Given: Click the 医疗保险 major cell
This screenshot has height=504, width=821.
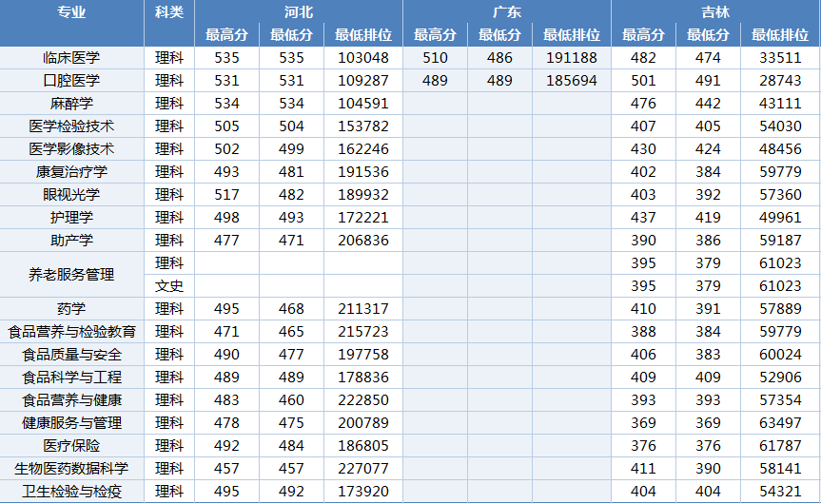Looking at the screenshot, I should tap(71, 446).
